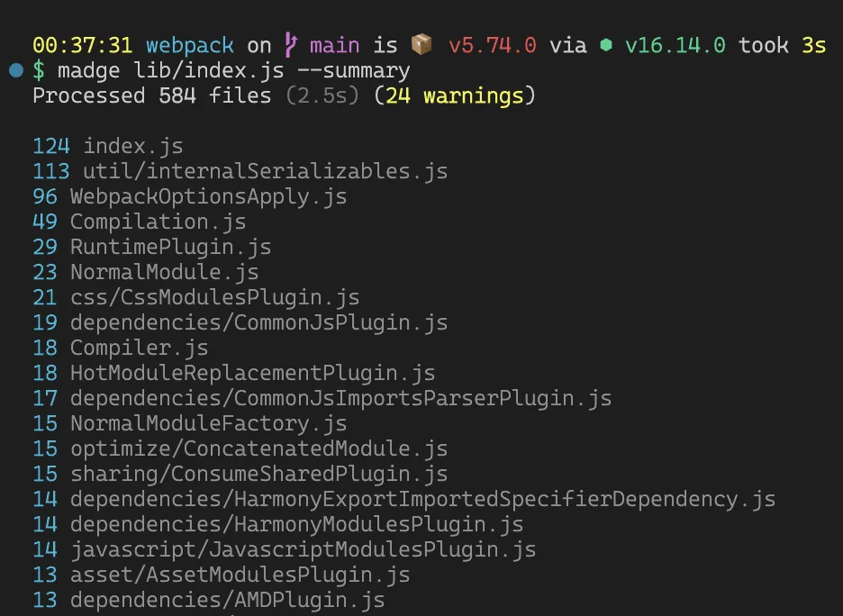
Task: Click the '(2.5s)' timing text
Action: pyautogui.click(x=322, y=95)
